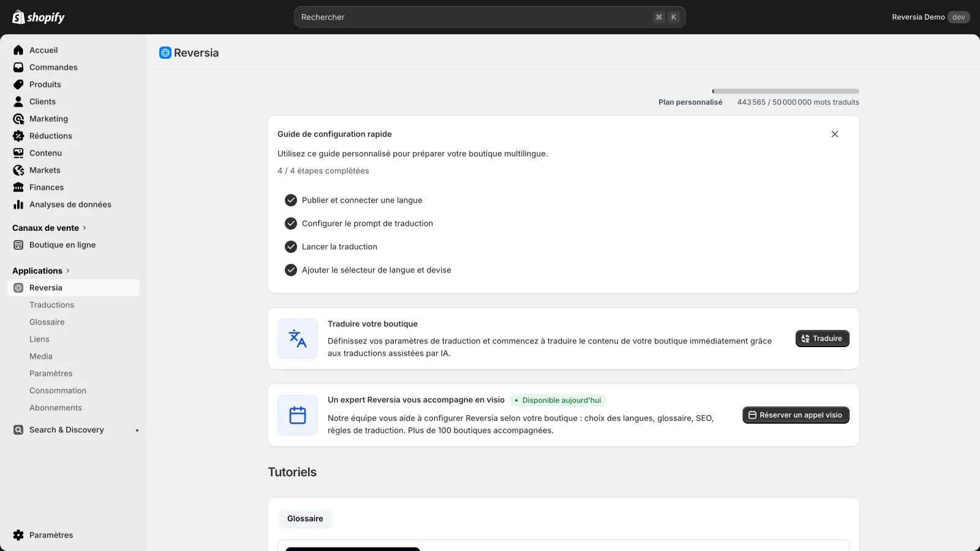980x551 pixels.
Task: Click the Contenu image icon
Action: click(18, 153)
